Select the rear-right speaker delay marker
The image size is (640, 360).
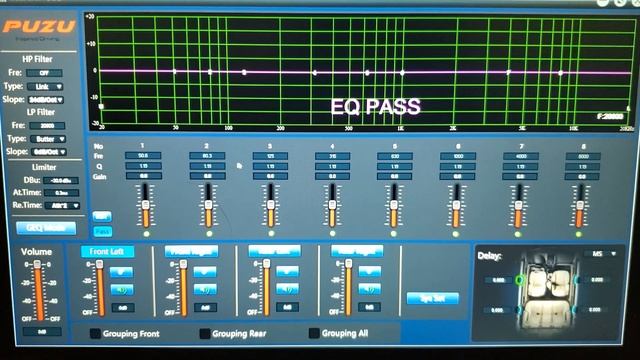[574, 310]
